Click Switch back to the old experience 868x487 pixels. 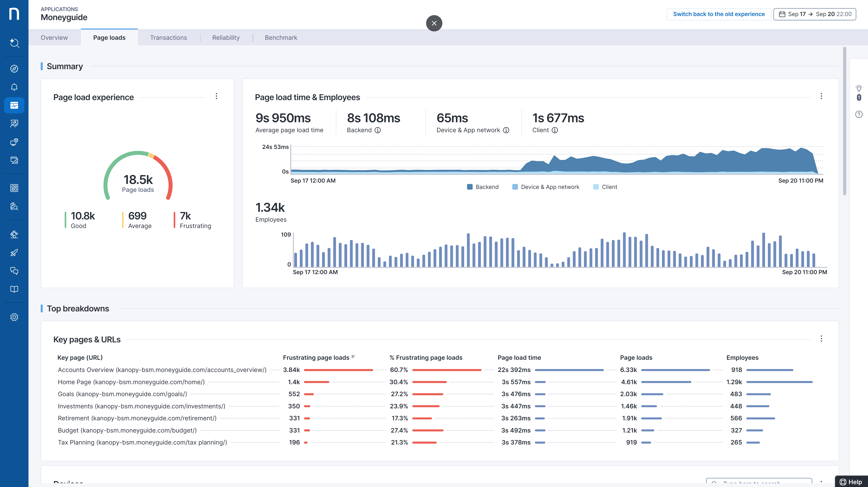tap(718, 14)
